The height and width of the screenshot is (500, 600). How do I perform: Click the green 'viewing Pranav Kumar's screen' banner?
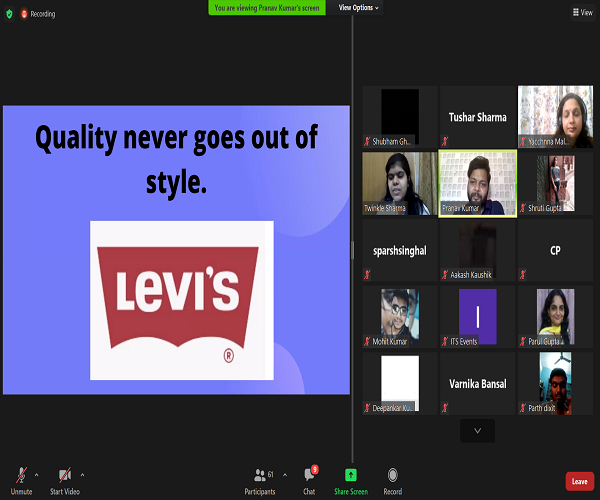[267, 8]
